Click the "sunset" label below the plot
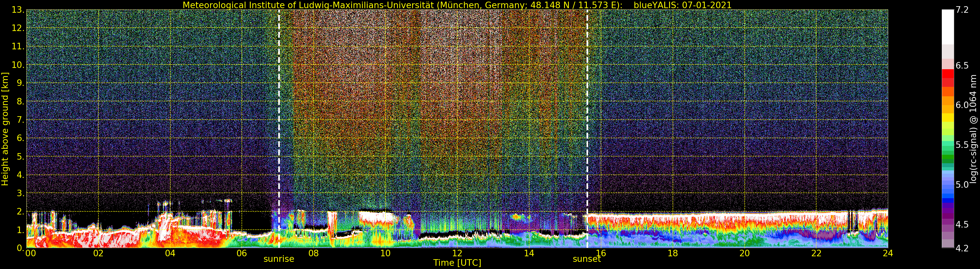The height and width of the screenshot is (269, 980). (586, 259)
